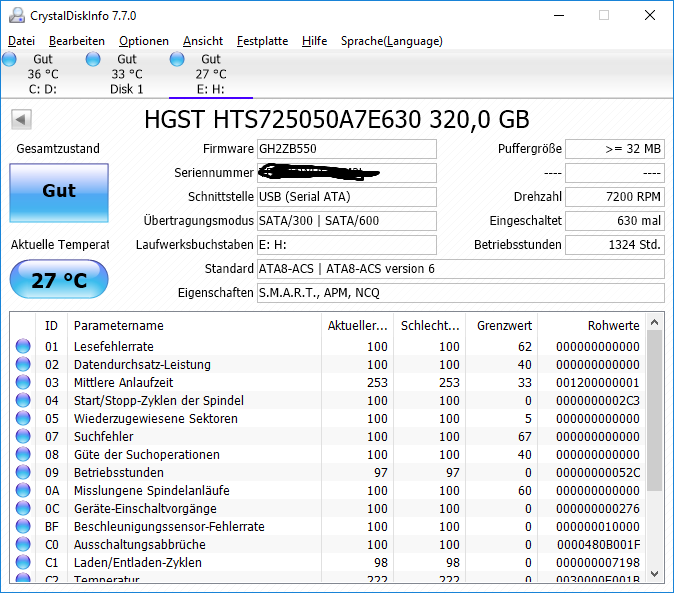The width and height of the screenshot is (676, 596).
Task: Click the blue status orb for Disk 1
Action: [93, 59]
